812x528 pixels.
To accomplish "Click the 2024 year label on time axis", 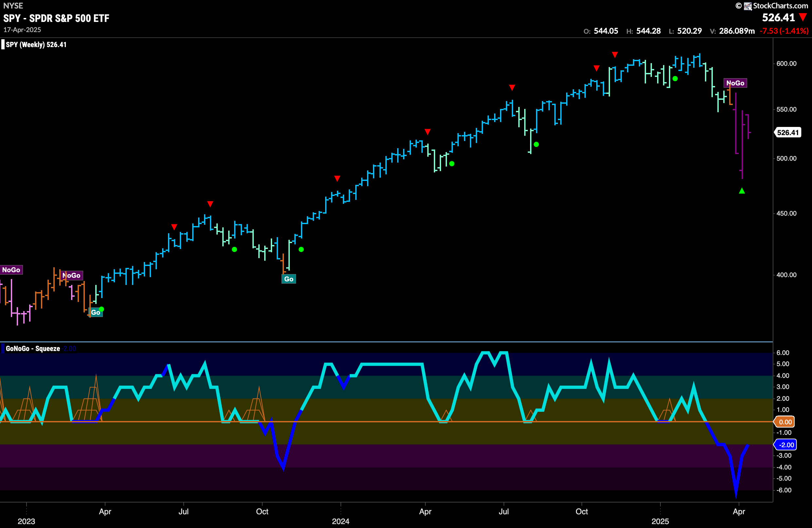I will [341, 521].
